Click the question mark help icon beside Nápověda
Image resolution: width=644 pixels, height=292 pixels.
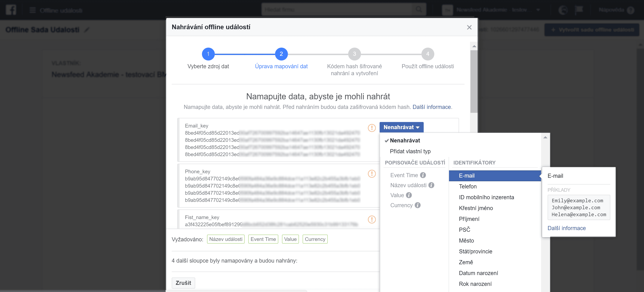[630, 10]
